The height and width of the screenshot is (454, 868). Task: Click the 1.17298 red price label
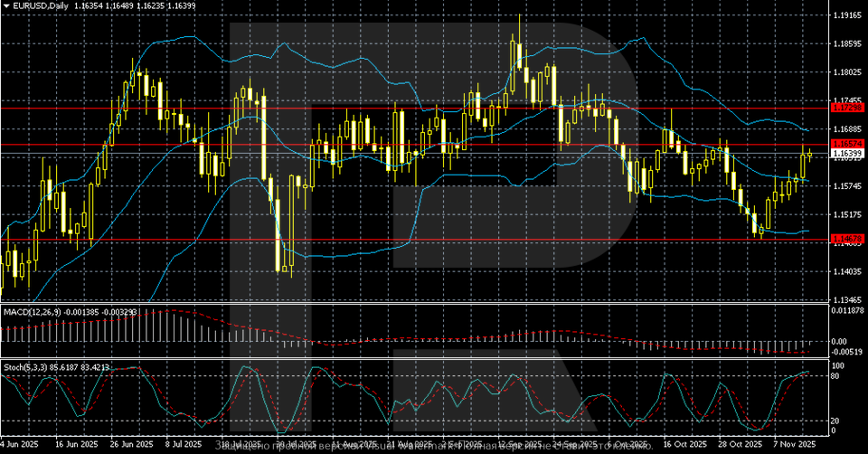click(846, 109)
